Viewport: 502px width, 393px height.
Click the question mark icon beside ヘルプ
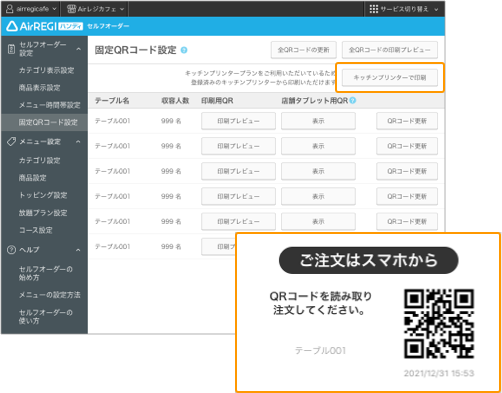pos(11,250)
